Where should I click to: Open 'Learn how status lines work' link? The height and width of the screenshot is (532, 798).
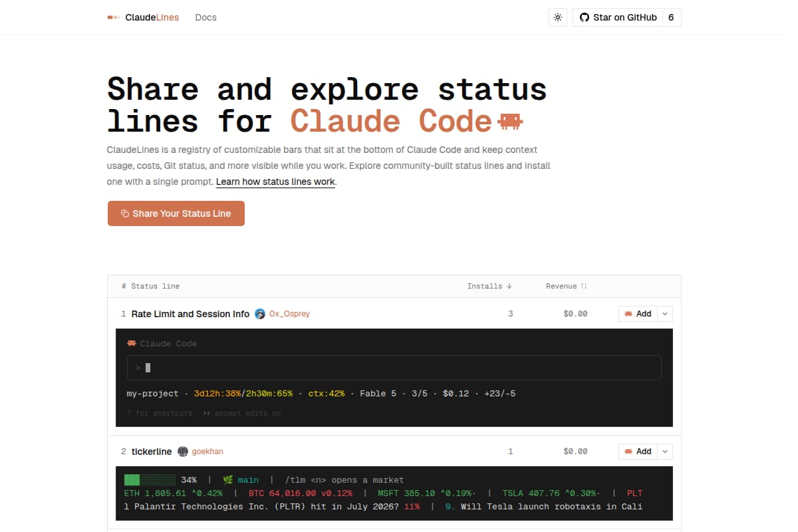275,182
